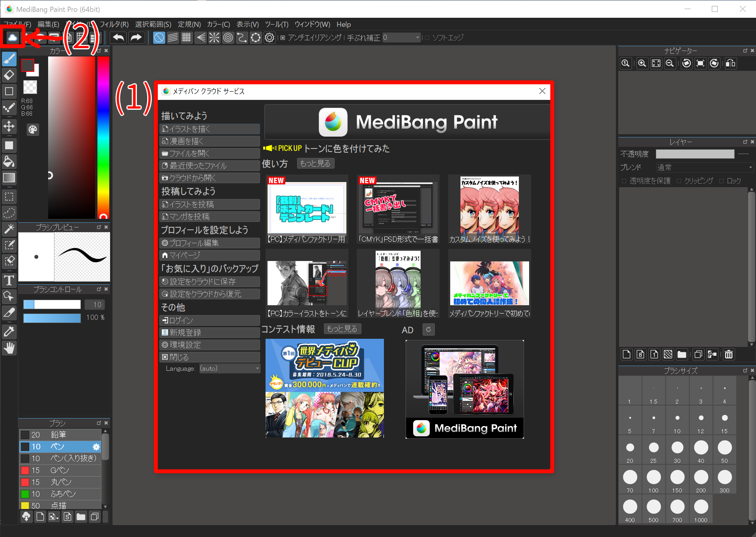
Task: Open snap settings gear
Action: pos(269,38)
